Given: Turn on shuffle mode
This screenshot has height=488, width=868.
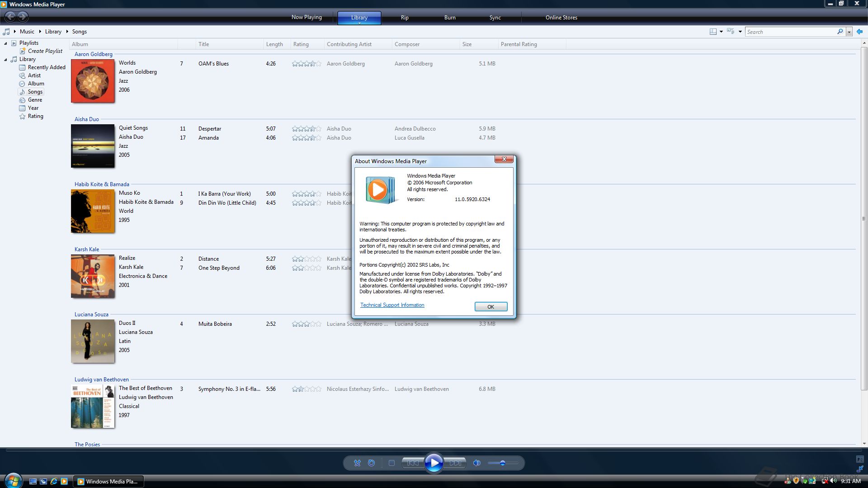Looking at the screenshot, I should point(357,463).
